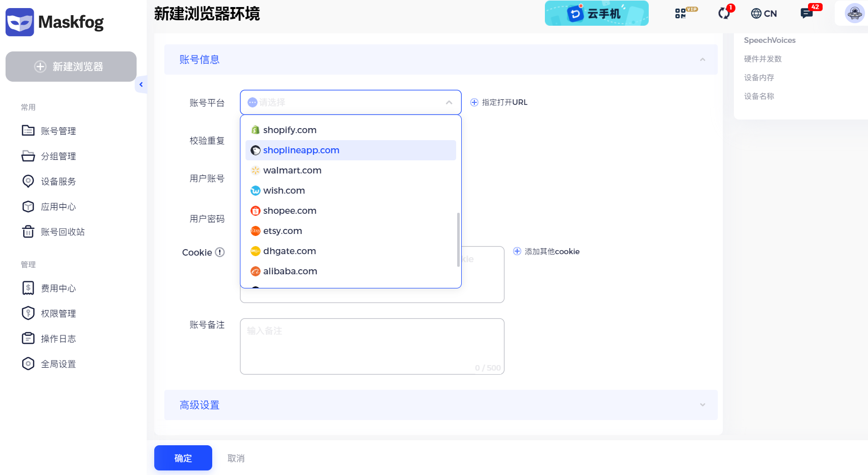Viewport: 868px width, 475px height.
Task: Click the etsy.com platform icon
Action: point(256,230)
